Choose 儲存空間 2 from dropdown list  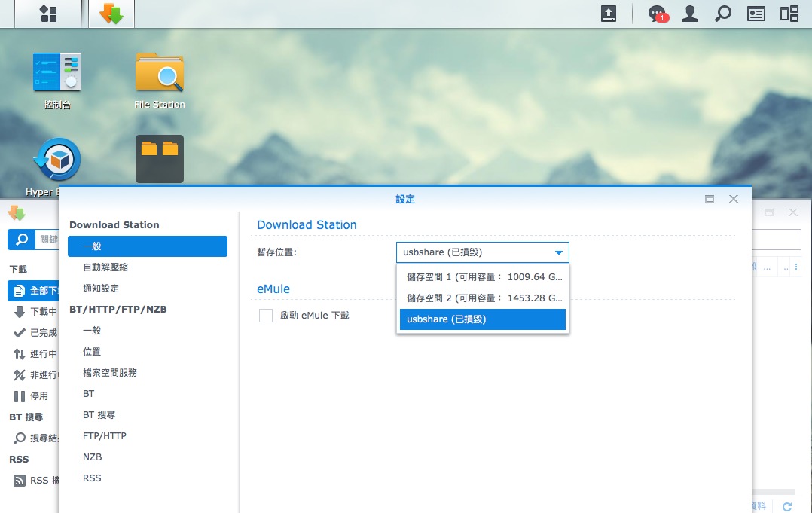click(483, 298)
